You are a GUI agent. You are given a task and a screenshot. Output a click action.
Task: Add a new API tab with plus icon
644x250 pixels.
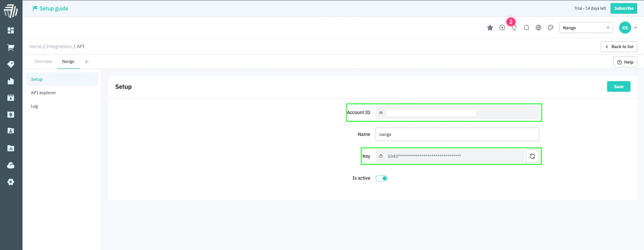86,62
